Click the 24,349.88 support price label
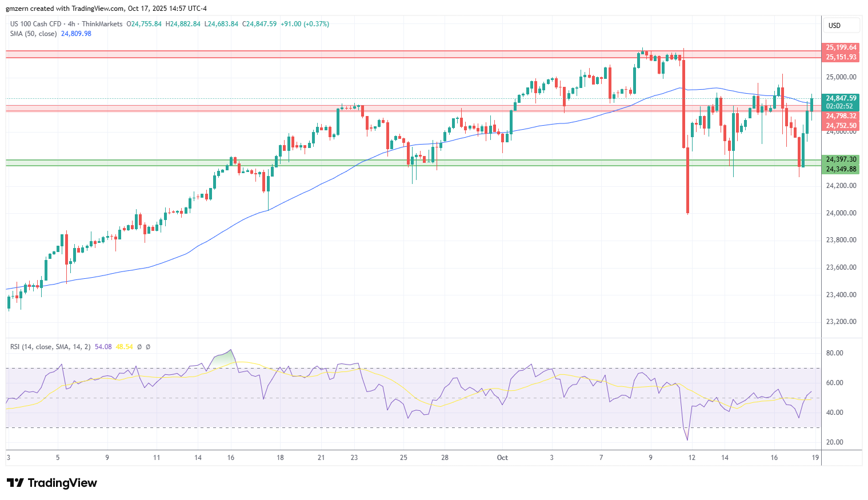Image resolution: width=868 pixels, height=500 pixels. (x=841, y=169)
